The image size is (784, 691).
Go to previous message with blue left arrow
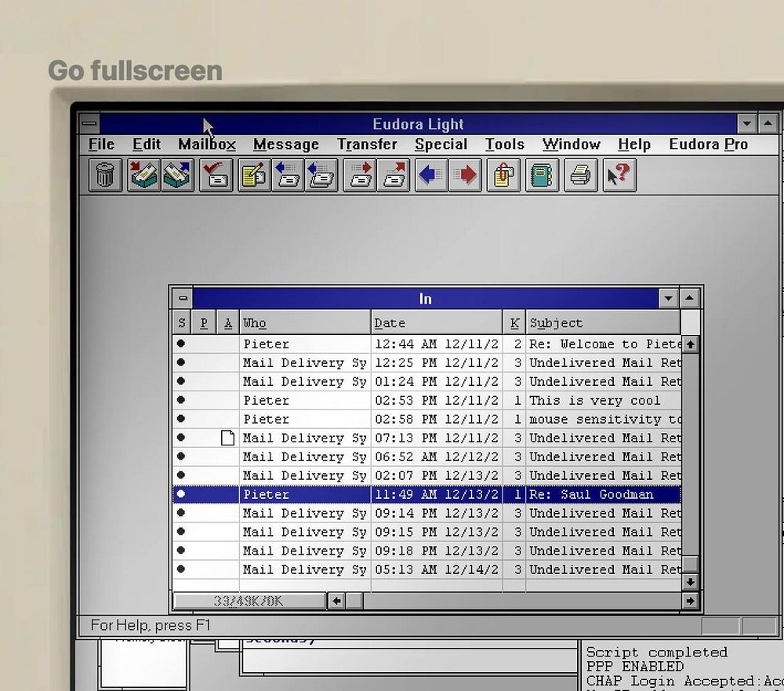(x=431, y=175)
